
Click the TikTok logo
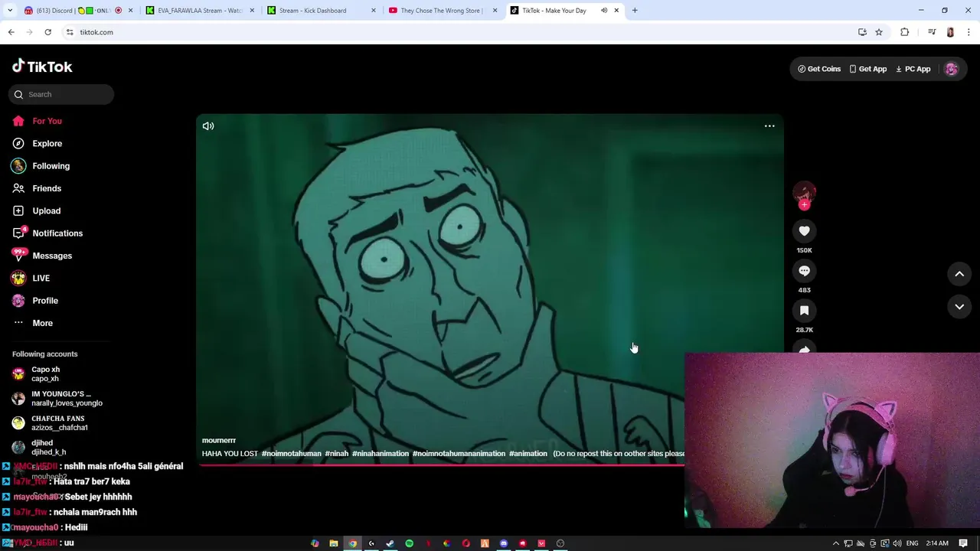pyautogui.click(x=42, y=67)
